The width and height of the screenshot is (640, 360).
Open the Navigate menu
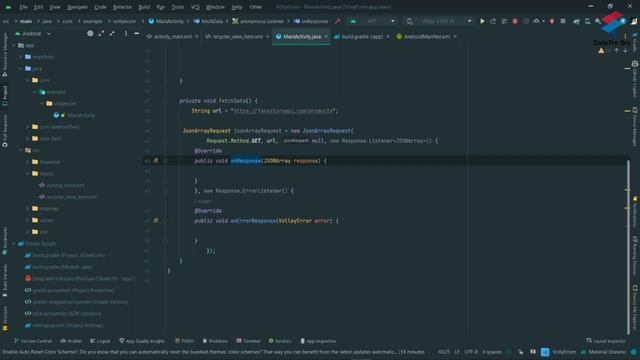pos(77,7)
